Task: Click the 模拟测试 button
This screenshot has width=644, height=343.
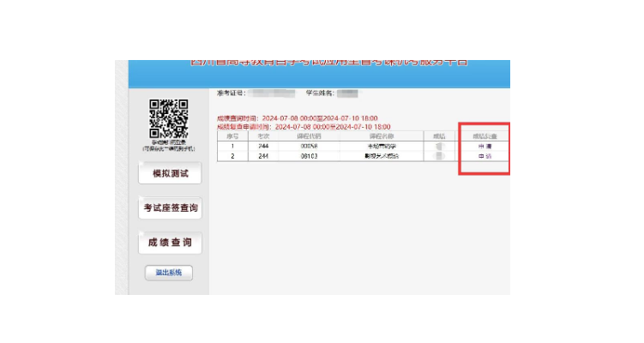Action: [170, 173]
